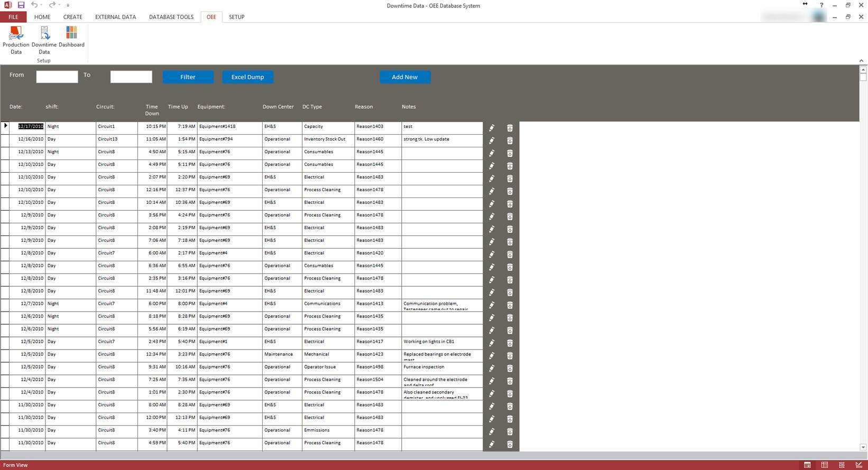Image resolution: width=868 pixels, height=470 pixels.
Task: Click the Save icon in the quick access toolbar
Action: coord(21,5)
